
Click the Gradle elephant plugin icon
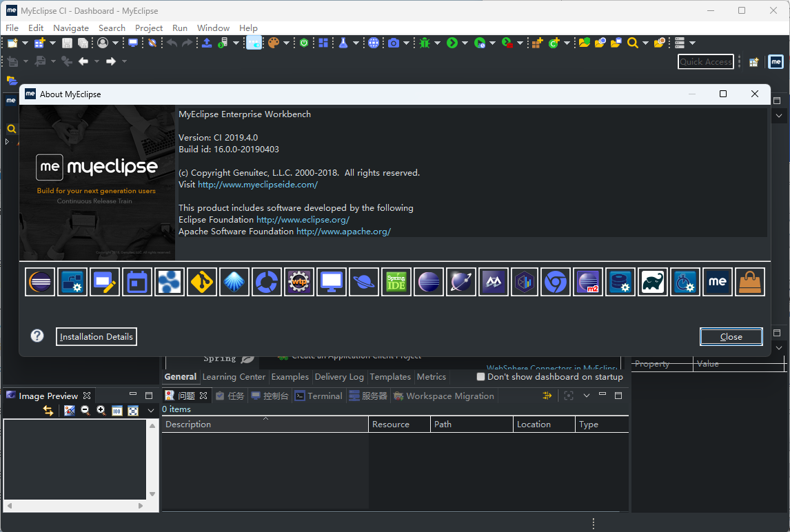point(652,282)
